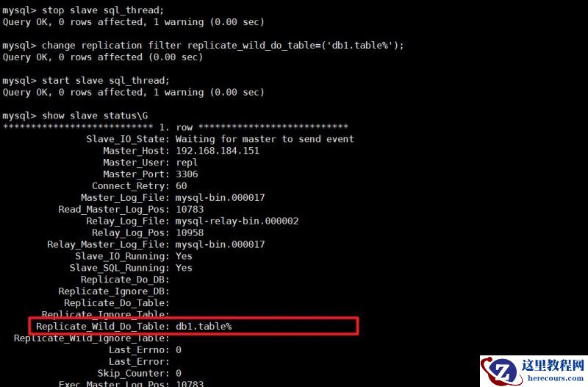Click the Master_User value repl
Image resolution: width=588 pixels, height=387 pixels.
coord(187,163)
